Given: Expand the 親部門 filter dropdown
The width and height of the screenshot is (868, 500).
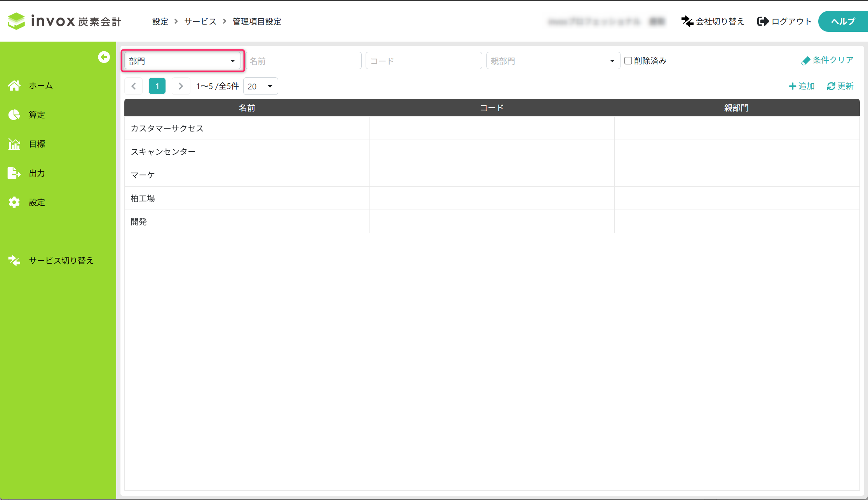Looking at the screenshot, I should 553,61.
